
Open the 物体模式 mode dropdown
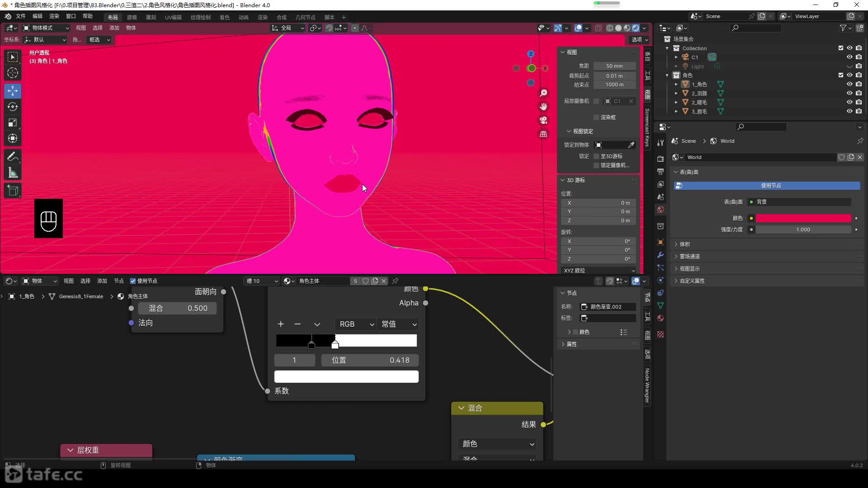pos(46,28)
